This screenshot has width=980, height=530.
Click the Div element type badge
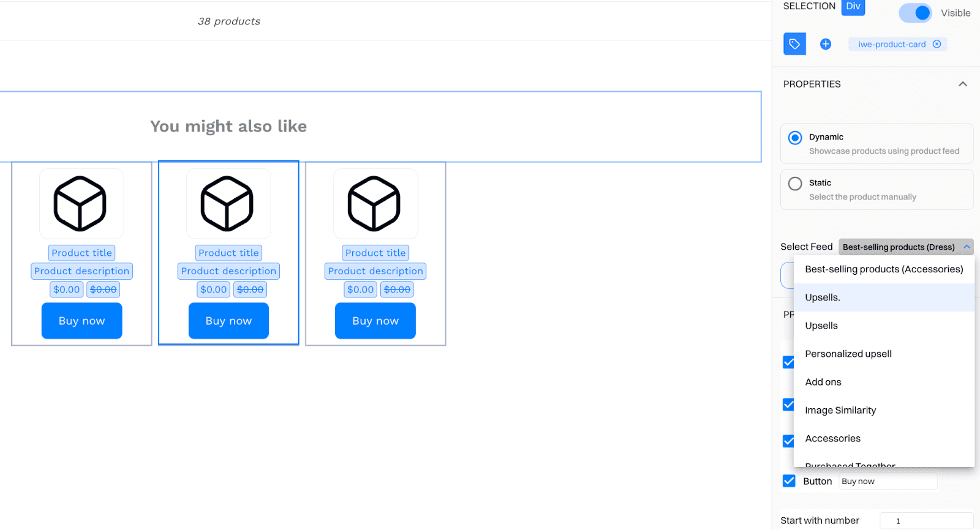coord(853,7)
